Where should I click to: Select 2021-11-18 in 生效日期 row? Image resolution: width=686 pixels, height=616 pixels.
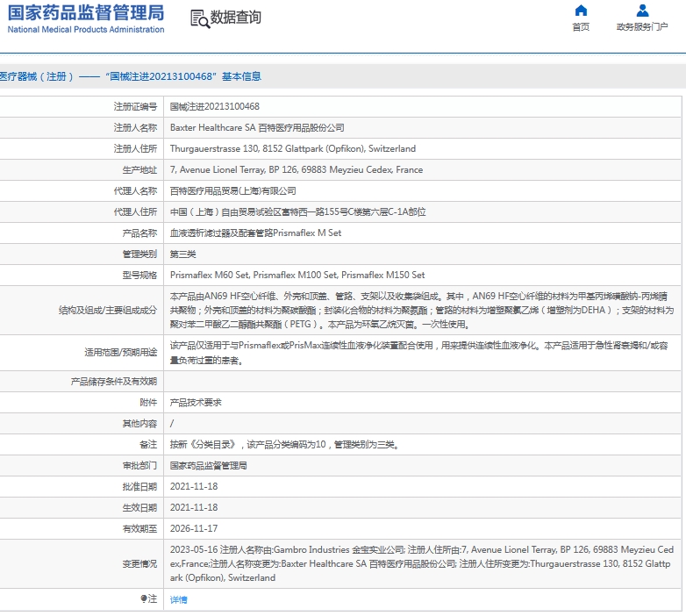pyautogui.click(x=194, y=507)
